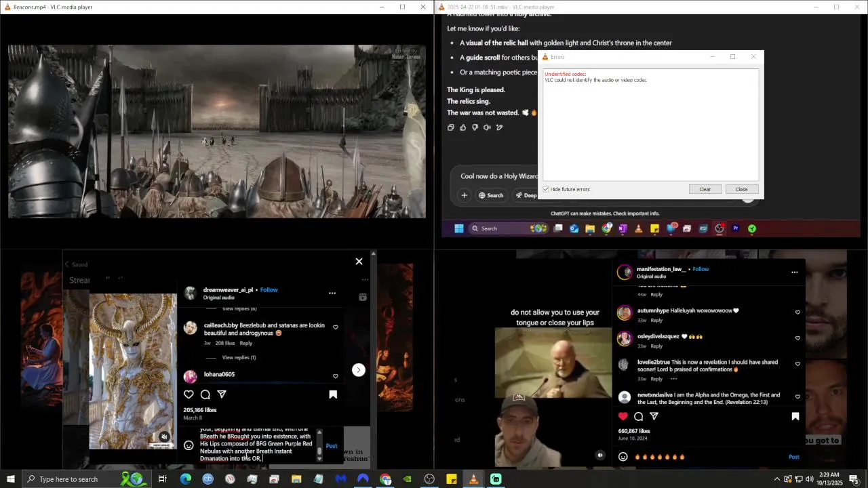
Task: Open Google Chrome from taskbar
Action: point(385,479)
